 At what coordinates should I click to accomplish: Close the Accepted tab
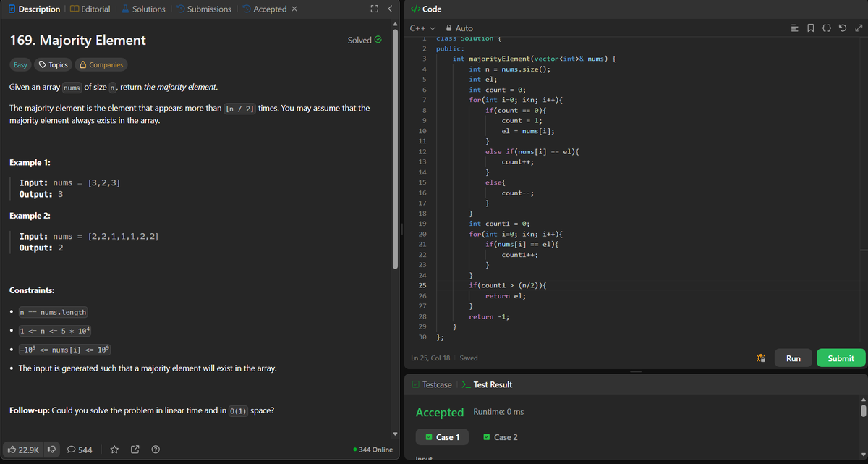pyautogui.click(x=294, y=9)
